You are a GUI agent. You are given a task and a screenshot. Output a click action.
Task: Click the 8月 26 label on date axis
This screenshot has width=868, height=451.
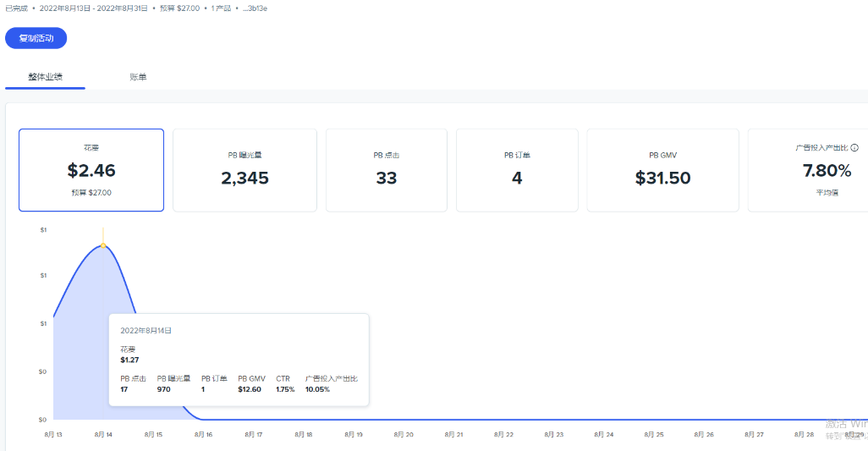704,434
